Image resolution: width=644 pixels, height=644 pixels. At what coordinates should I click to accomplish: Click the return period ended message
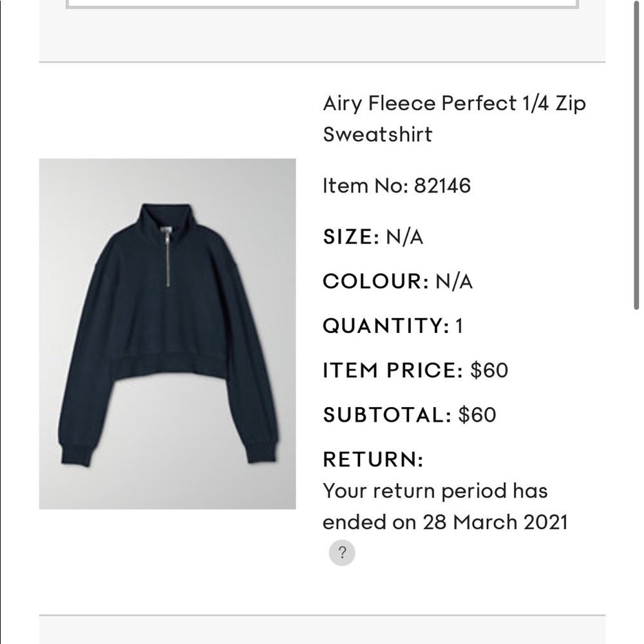[435, 491]
